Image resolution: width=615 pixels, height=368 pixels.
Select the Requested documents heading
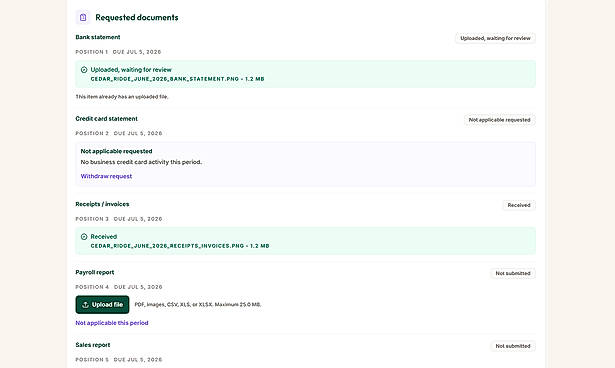coord(137,17)
